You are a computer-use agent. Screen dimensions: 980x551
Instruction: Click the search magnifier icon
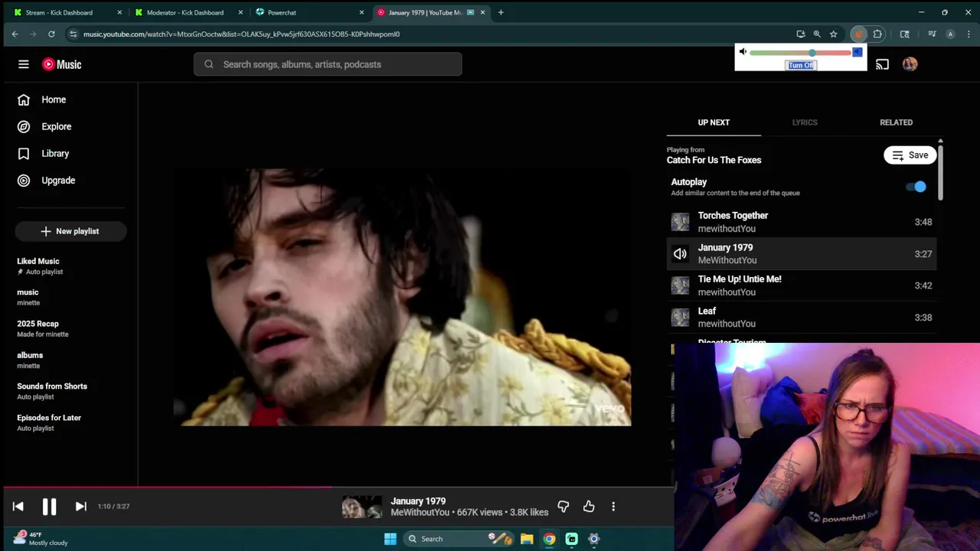(x=209, y=64)
